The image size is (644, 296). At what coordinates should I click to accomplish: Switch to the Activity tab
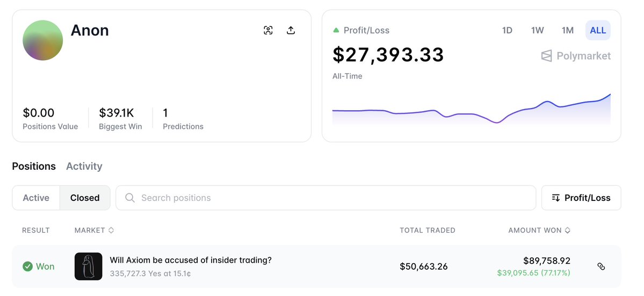[84, 166]
